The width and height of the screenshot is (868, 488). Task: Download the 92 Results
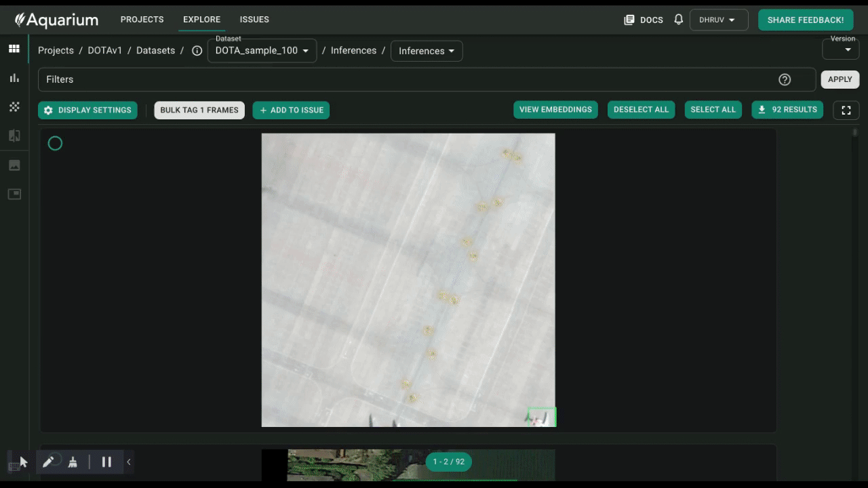787,110
